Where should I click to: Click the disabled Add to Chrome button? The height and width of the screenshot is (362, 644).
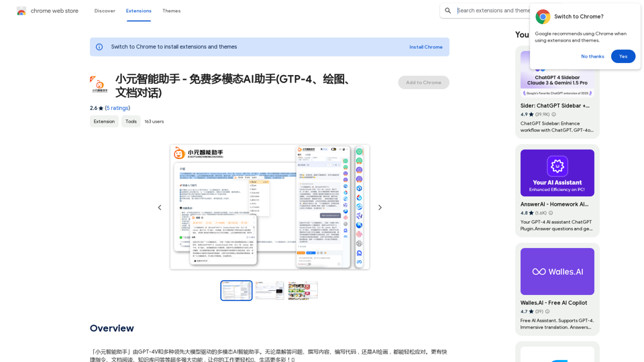(x=423, y=82)
